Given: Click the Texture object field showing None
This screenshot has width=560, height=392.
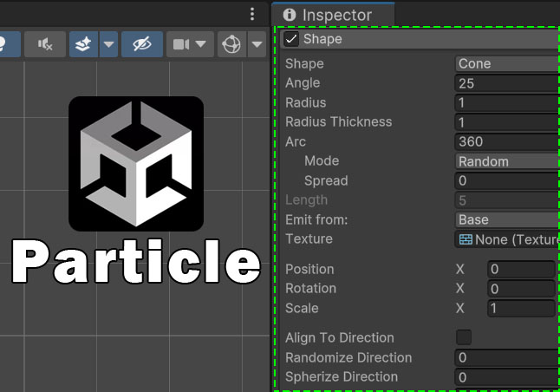Looking at the screenshot, I should (x=507, y=239).
